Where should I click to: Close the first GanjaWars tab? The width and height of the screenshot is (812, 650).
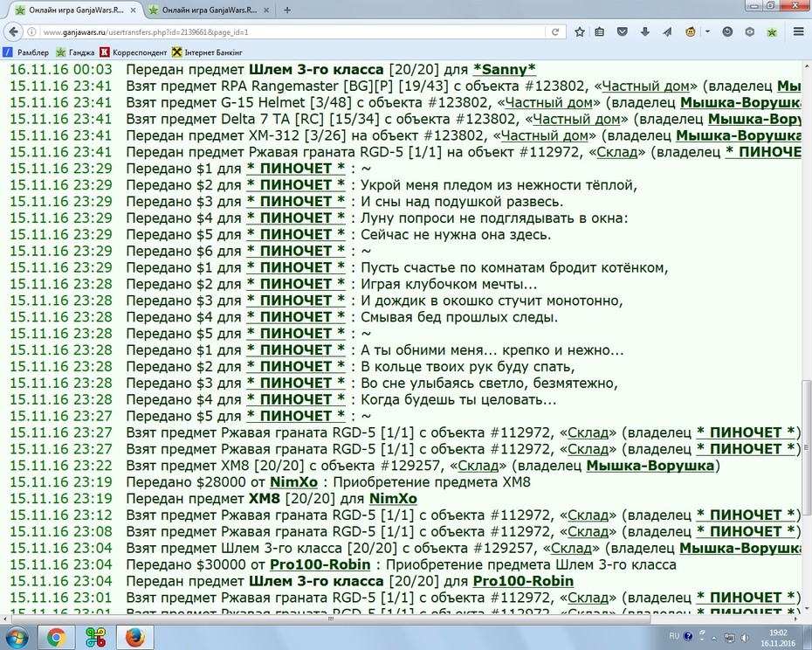click(133, 10)
